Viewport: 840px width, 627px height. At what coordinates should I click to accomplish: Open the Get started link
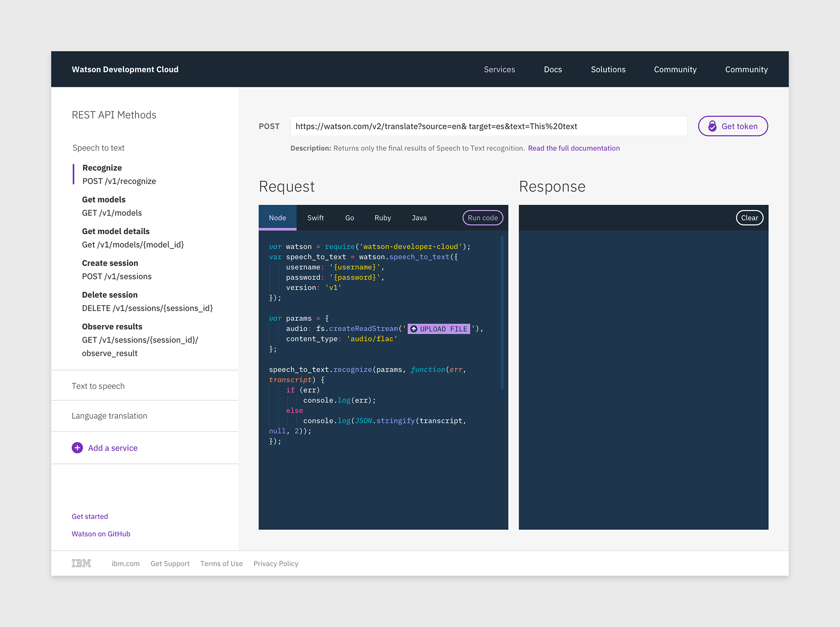click(90, 516)
